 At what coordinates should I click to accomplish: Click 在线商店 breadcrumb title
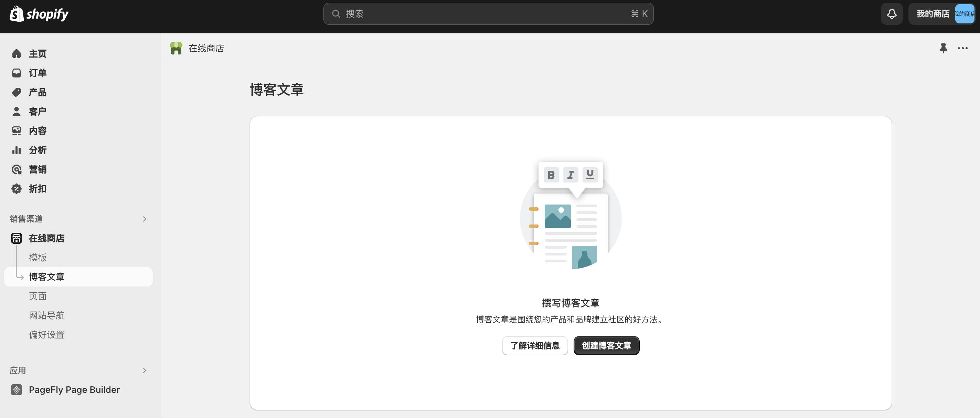pyautogui.click(x=206, y=48)
